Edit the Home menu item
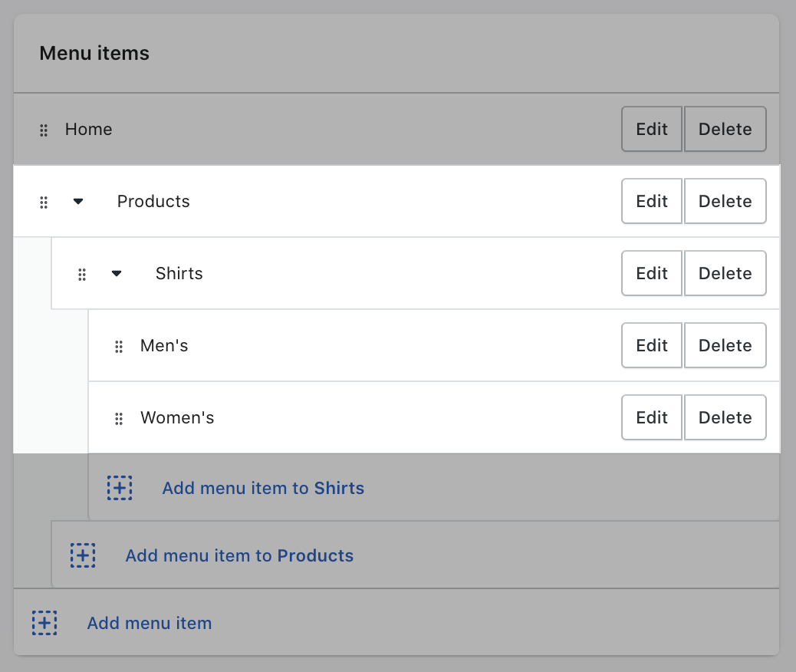The image size is (796, 672). coord(651,130)
